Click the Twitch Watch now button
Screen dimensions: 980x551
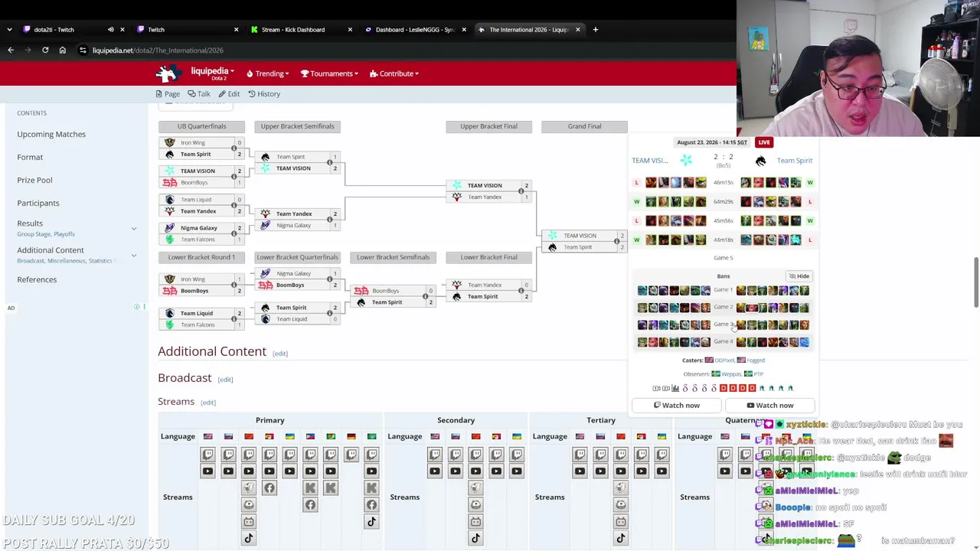677,406
